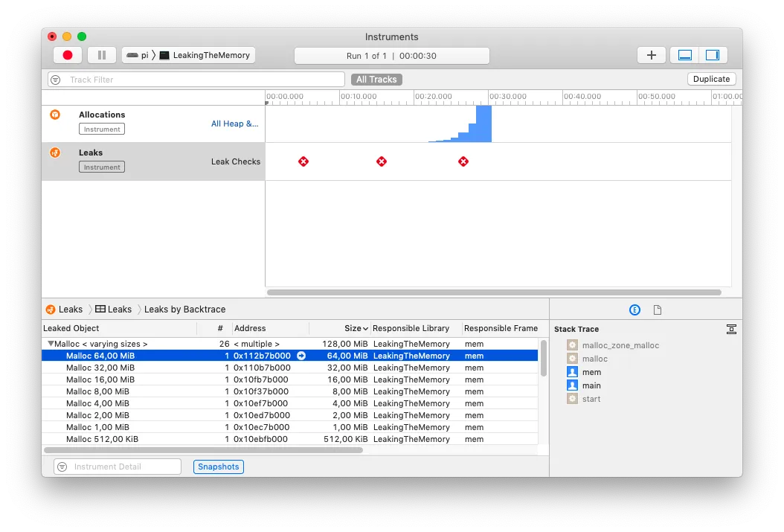
Task: Toggle Size column sort order arrow
Action: coord(365,329)
